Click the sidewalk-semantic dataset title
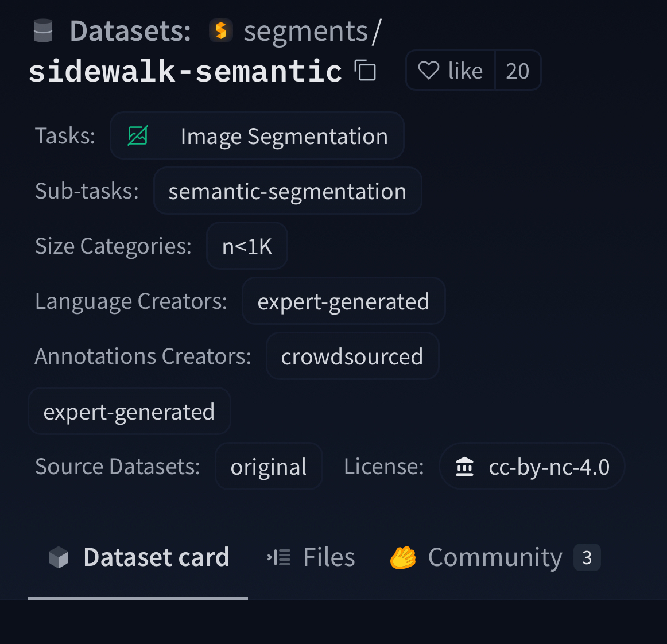This screenshot has width=667, height=644. click(185, 71)
